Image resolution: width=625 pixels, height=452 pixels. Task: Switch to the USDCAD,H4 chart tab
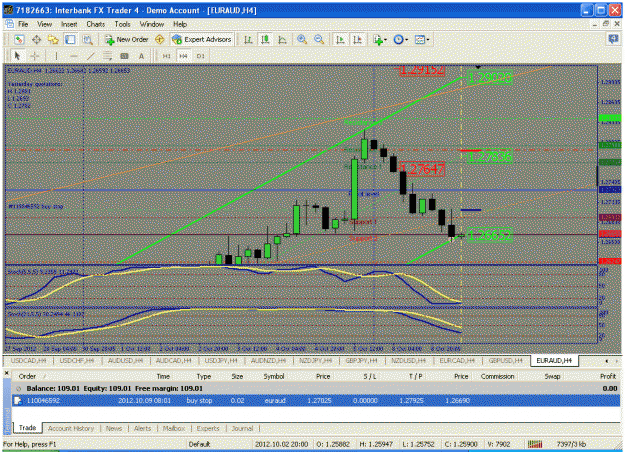[x=28, y=360]
